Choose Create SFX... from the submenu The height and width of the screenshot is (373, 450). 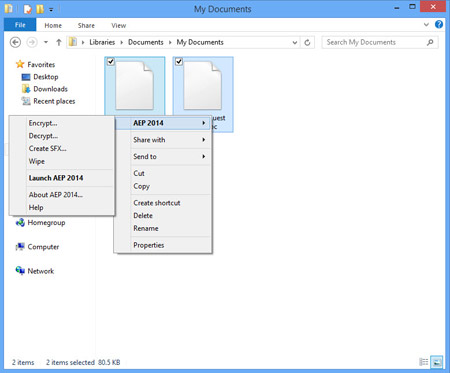click(62, 149)
